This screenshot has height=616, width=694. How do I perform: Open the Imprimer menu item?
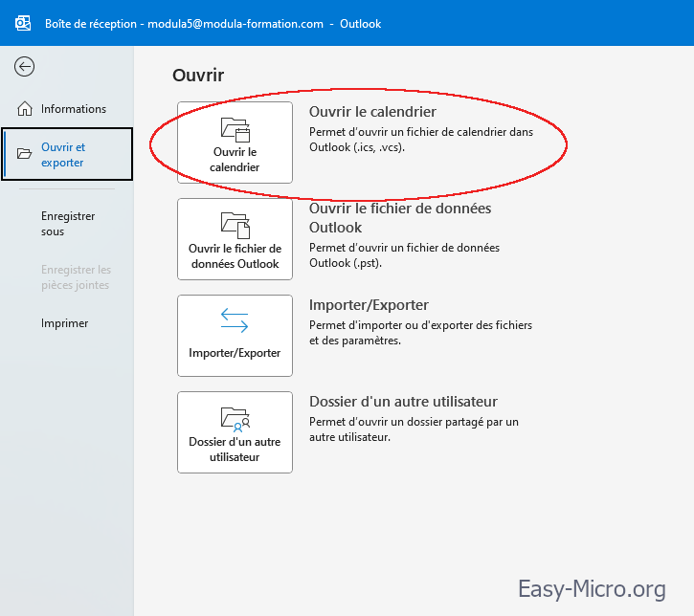[x=65, y=323]
